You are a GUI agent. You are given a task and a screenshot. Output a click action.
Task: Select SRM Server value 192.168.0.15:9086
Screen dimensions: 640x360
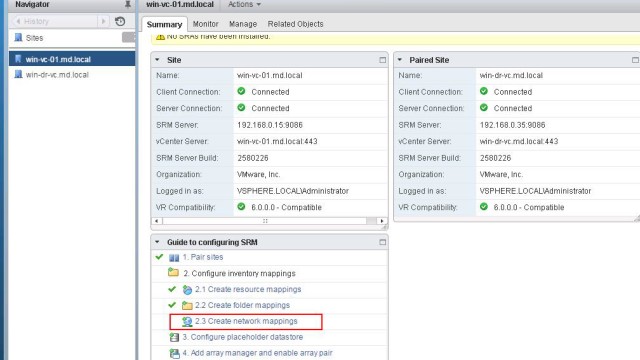tap(270, 125)
